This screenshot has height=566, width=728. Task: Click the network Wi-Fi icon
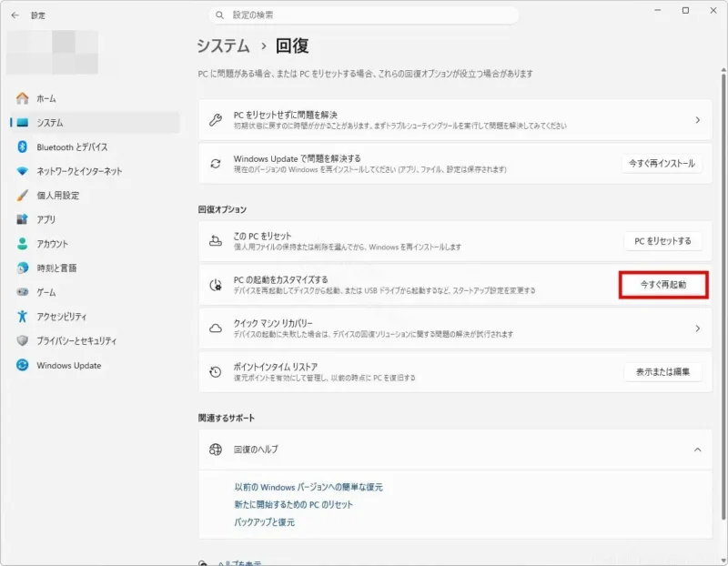click(22, 171)
